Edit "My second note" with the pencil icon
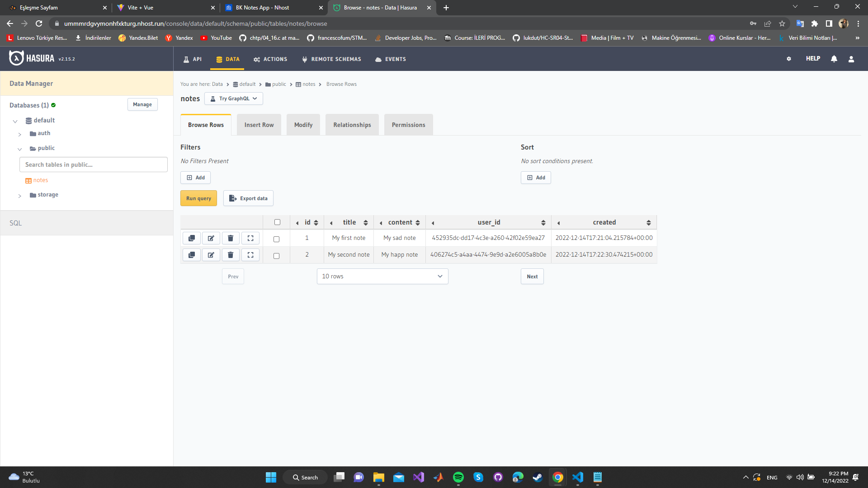The height and width of the screenshot is (488, 868). click(x=211, y=254)
